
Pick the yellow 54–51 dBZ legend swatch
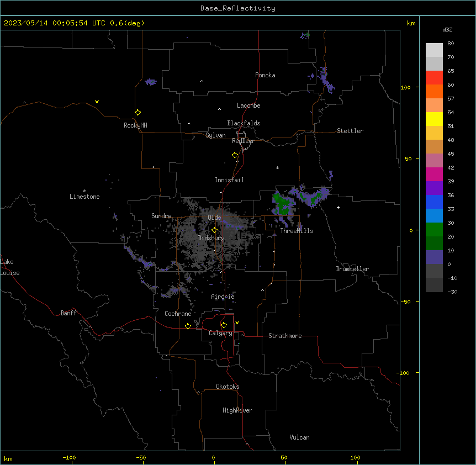[x=434, y=119]
